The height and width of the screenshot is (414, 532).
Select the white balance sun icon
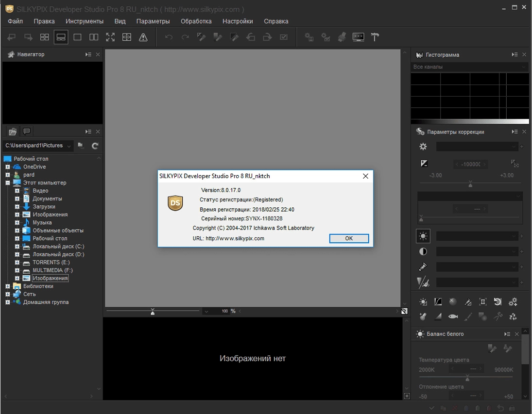[x=423, y=236]
